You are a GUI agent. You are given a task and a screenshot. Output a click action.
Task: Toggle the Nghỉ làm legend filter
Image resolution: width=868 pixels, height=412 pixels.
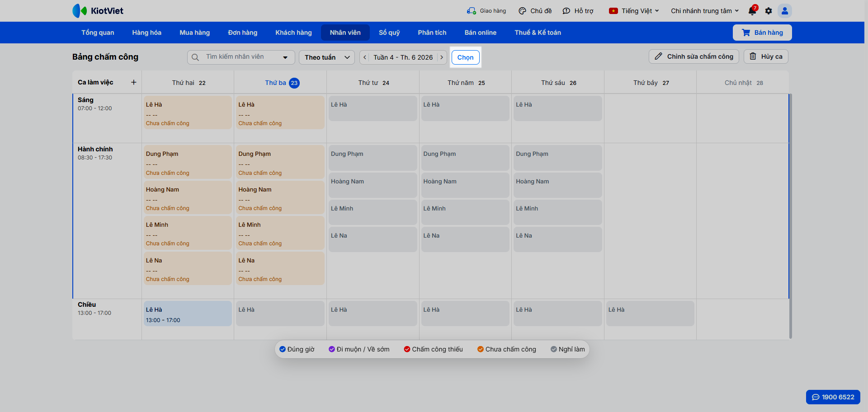(x=568, y=349)
